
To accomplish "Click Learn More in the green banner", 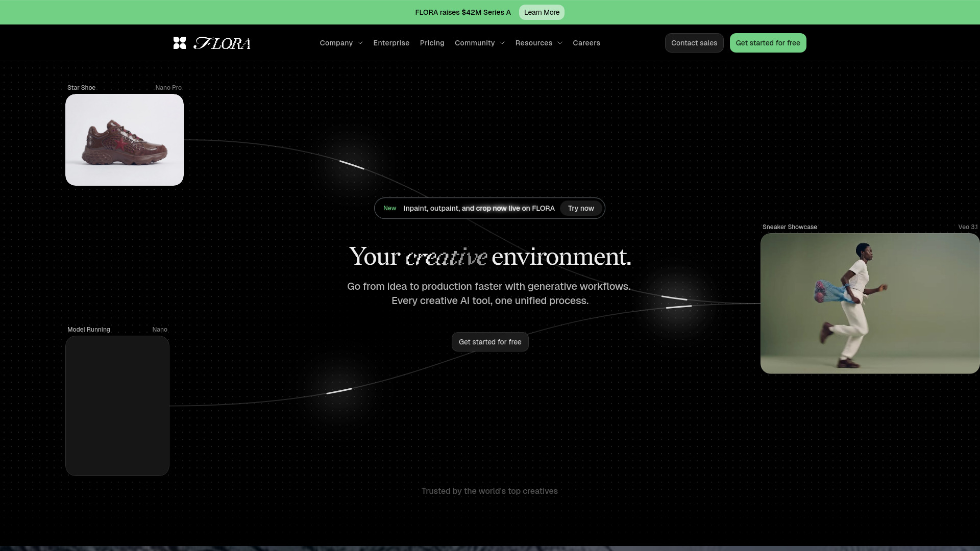I will (x=541, y=12).
